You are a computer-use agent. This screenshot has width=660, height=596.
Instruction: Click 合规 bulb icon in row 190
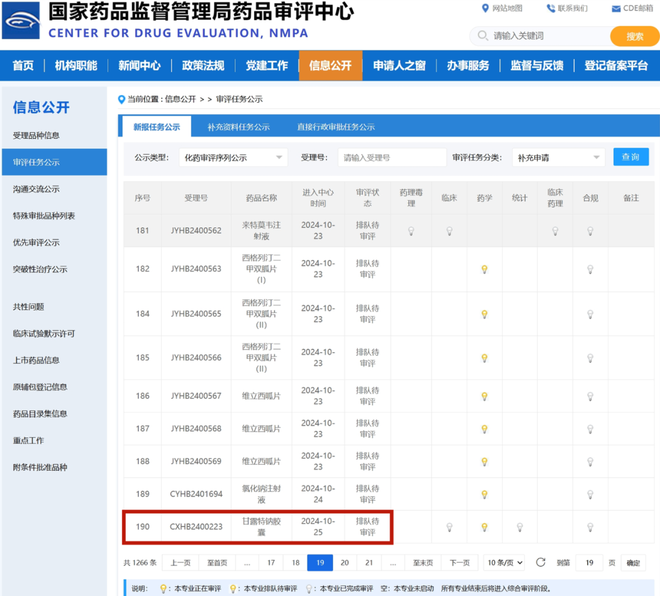(x=590, y=527)
